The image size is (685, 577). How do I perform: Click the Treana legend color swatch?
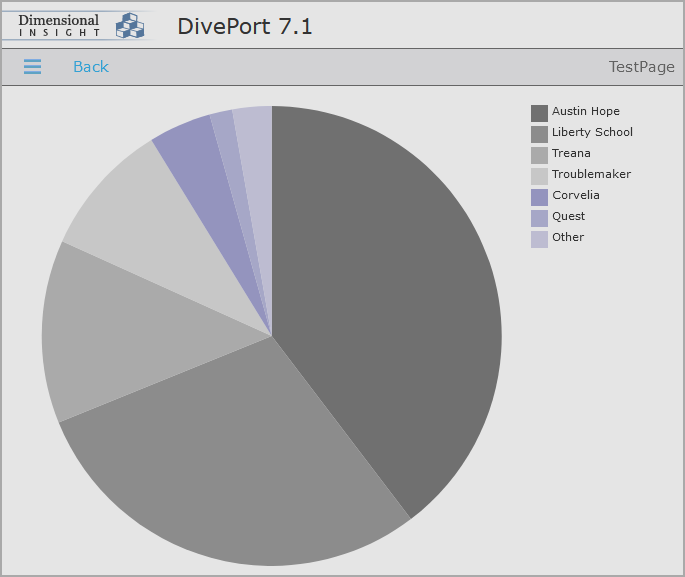pyautogui.click(x=539, y=154)
